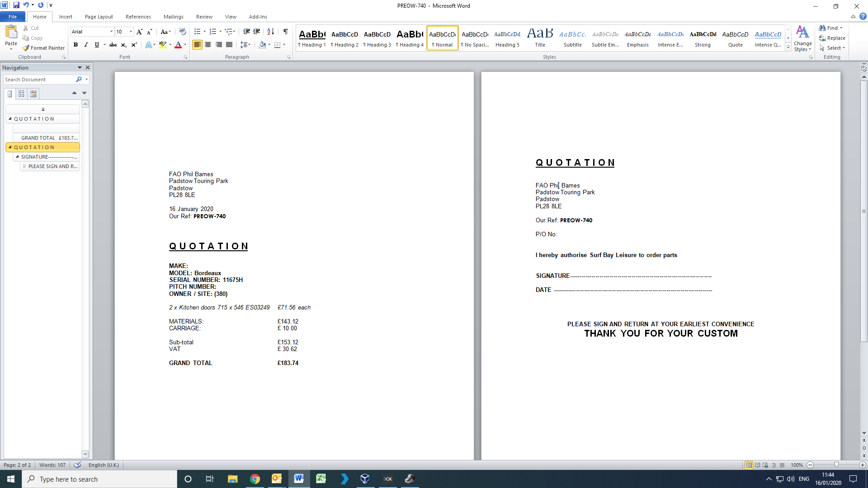Click the Sort icon in the Paragraph group

coord(270,32)
